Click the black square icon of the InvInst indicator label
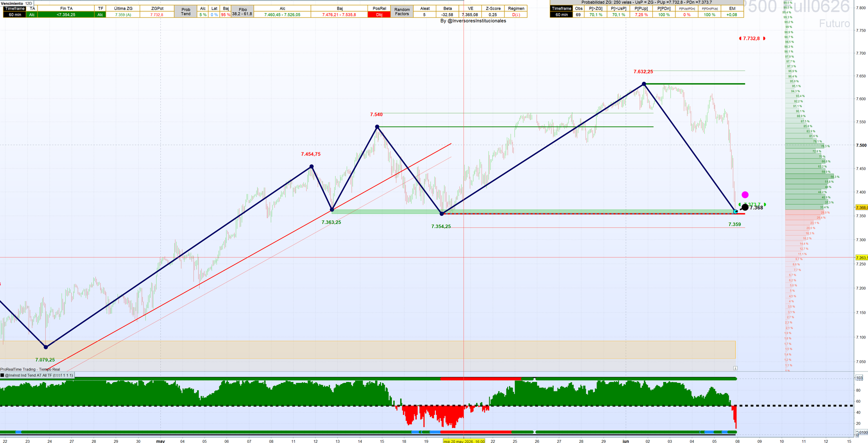 (2, 375)
